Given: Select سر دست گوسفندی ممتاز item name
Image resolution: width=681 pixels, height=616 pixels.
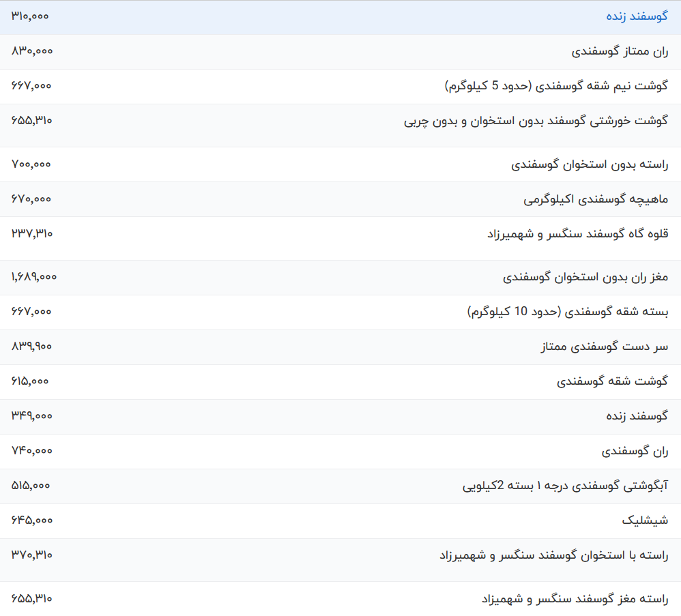Looking at the screenshot, I should [605, 347].
